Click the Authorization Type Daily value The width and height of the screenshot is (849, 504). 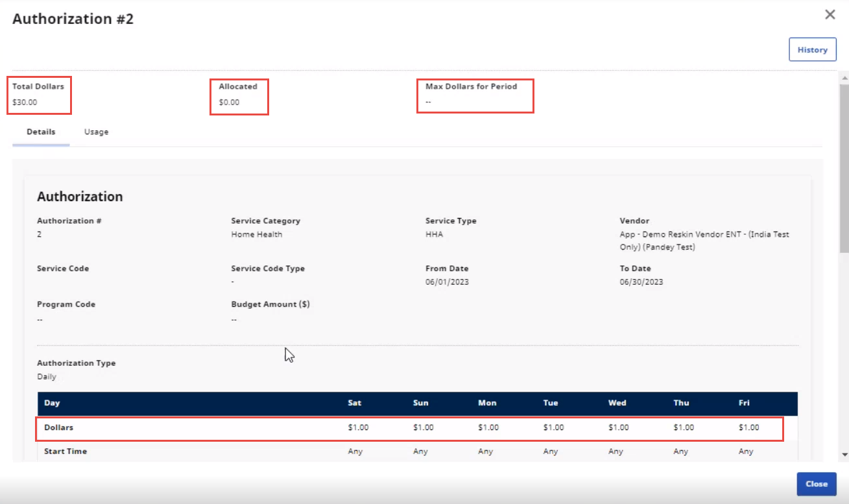pos(47,377)
